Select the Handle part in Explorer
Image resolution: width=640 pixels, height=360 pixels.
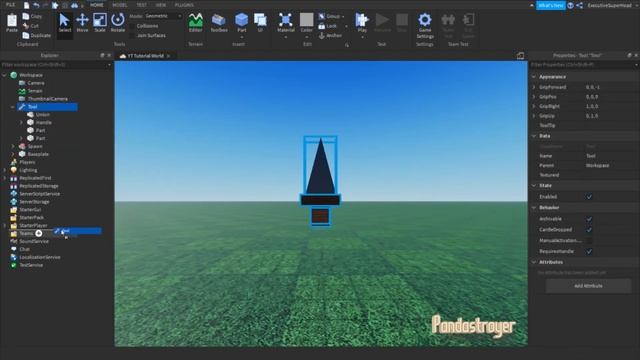pyautogui.click(x=43, y=122)
